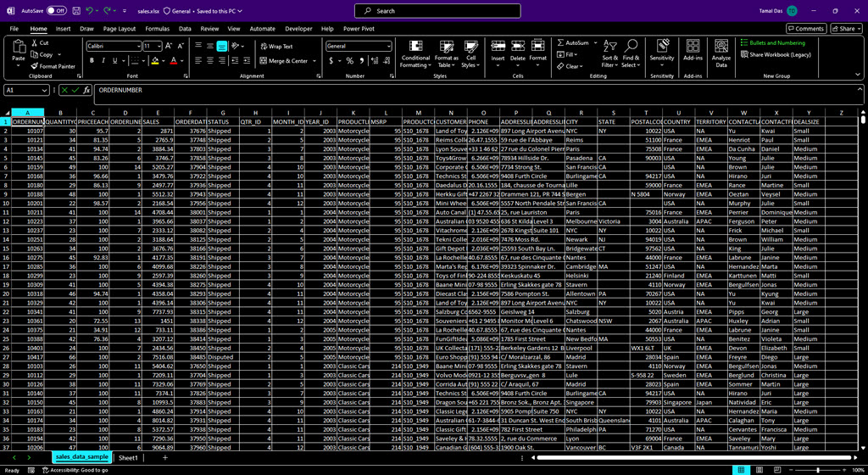Viewport: 868px width, 475px height.
Task: Click the Search box in title bar
Action: click(437, 10)
